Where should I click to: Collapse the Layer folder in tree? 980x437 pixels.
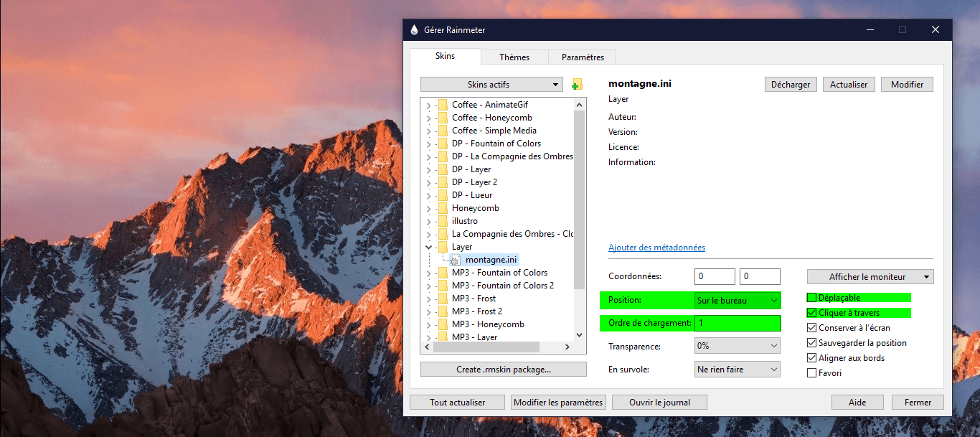(428, 247)
